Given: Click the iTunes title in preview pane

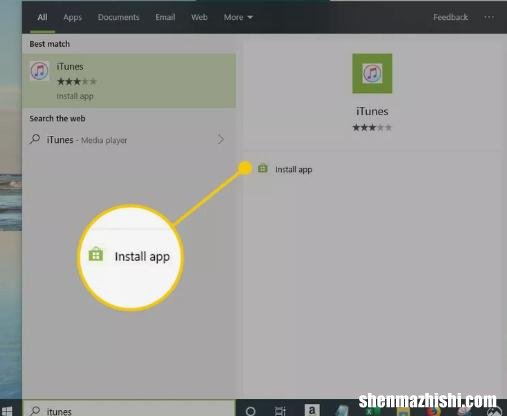Looking at the screenshot, I should pos(372,111).
